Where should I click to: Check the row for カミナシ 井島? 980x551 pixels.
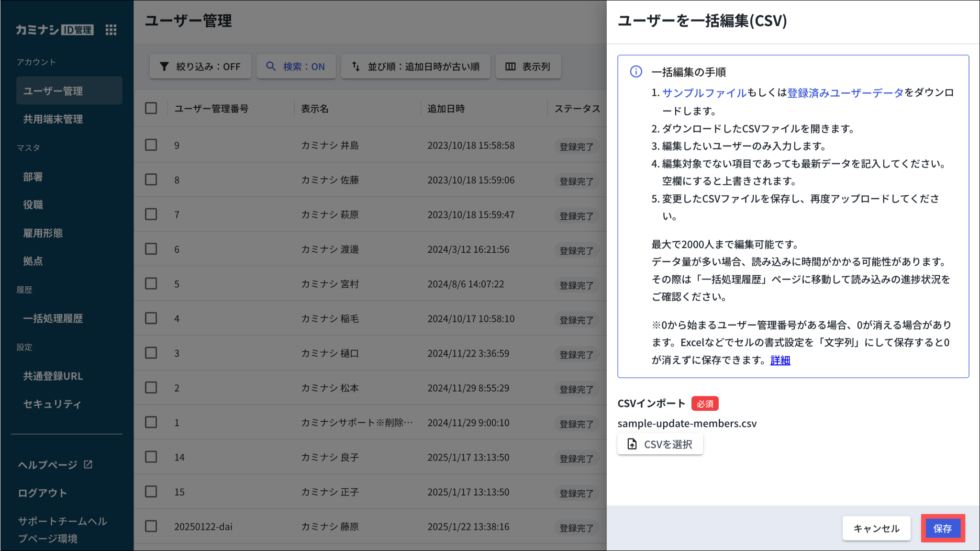(151, 145)
